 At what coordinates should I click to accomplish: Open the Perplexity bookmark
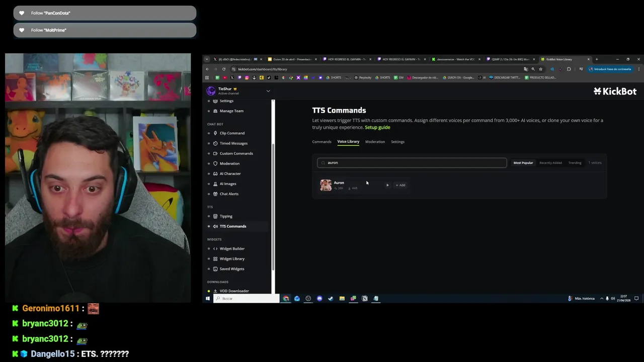pyautogui.click(x=363, y=77)
